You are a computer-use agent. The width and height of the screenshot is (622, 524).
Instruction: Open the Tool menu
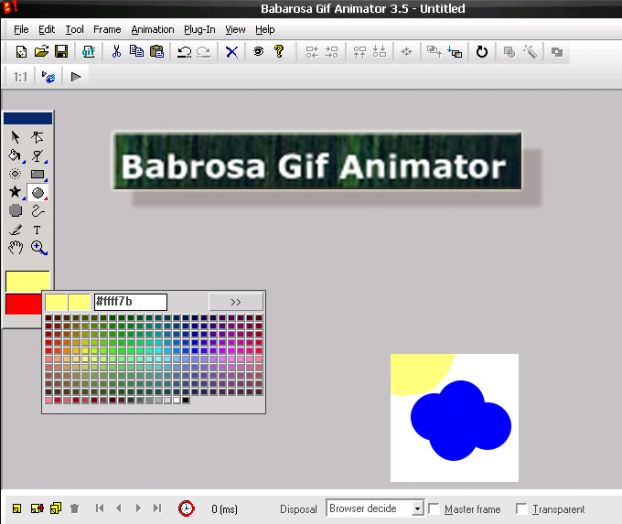coord(74,30)
